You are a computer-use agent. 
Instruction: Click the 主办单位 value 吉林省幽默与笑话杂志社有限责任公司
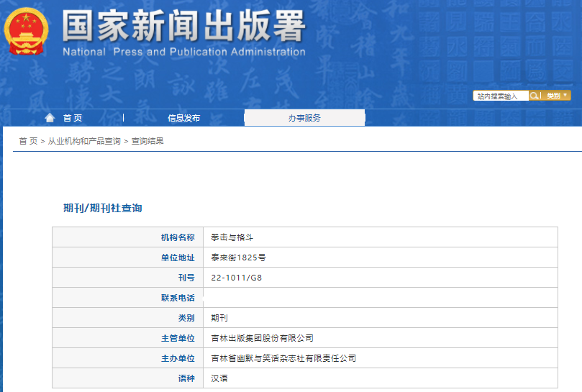pyautogui.click(x=283, y=358)
